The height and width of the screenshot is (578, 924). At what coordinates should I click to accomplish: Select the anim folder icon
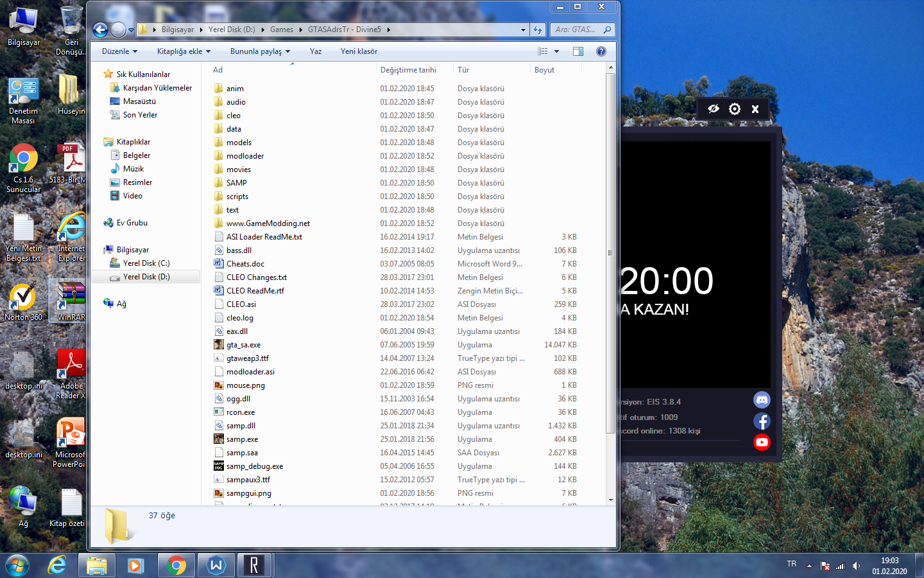click(219, 89)
